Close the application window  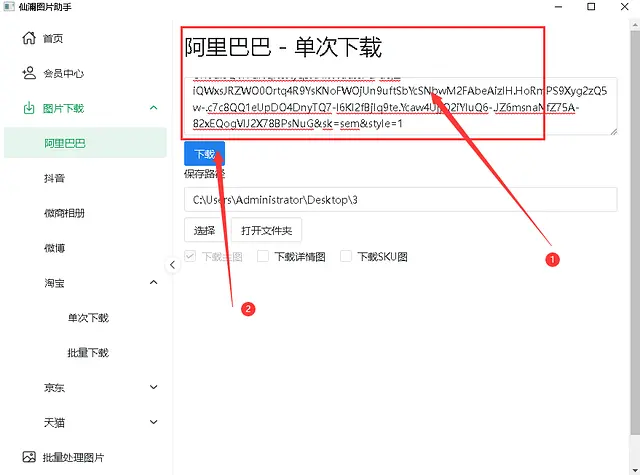[x=624, y=7]
